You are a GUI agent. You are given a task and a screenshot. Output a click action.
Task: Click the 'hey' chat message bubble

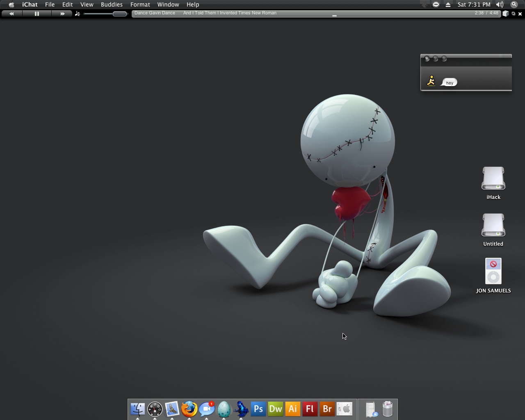coord(450,82)
